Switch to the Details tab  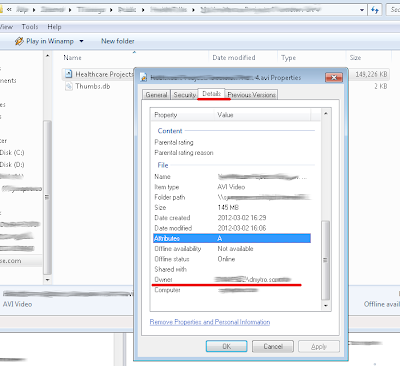coord(211,94)
